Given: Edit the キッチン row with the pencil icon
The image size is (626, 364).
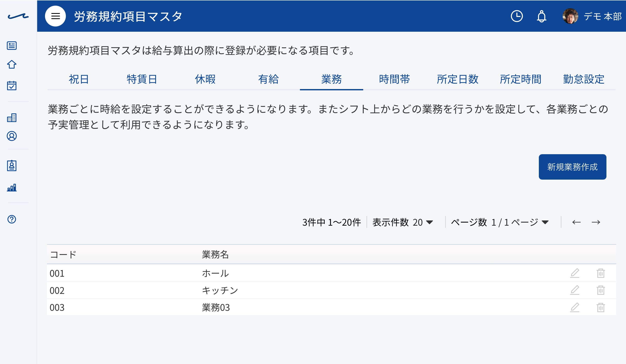Looking at the screenshot, I should point(574,290).
